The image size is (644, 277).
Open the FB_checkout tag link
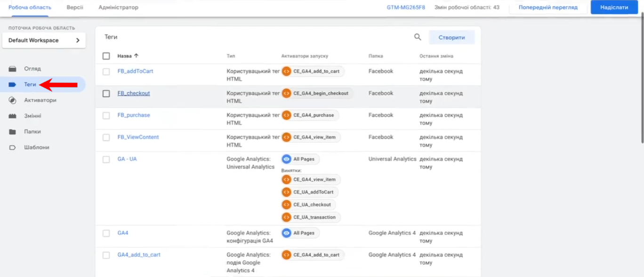pos(134,94)
